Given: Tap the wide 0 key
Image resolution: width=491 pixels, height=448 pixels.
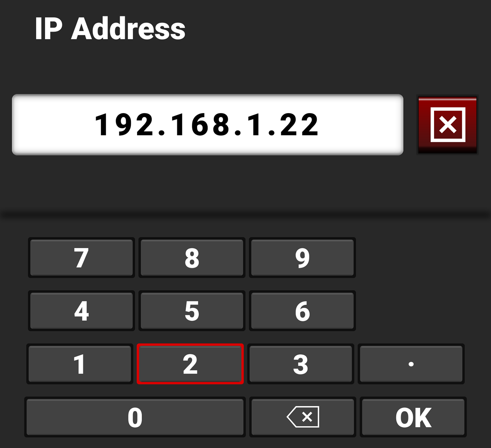Looking at the screenshot, I should 135,417.
